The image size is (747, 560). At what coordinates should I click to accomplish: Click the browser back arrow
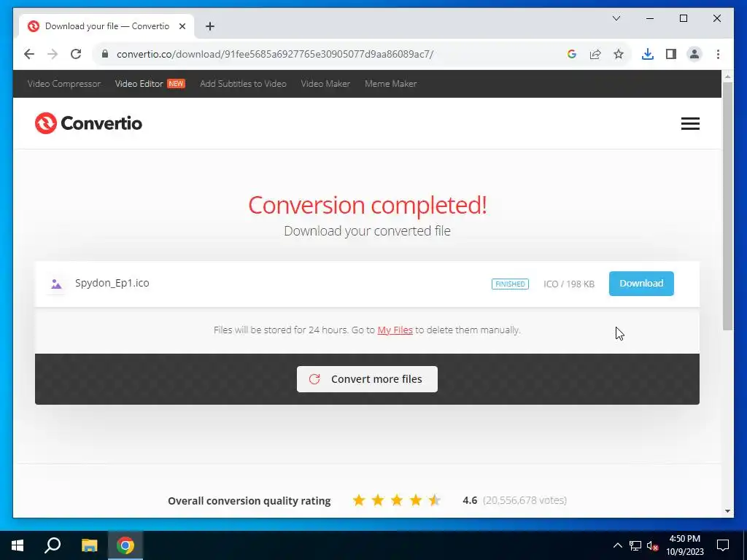[29, 54]
